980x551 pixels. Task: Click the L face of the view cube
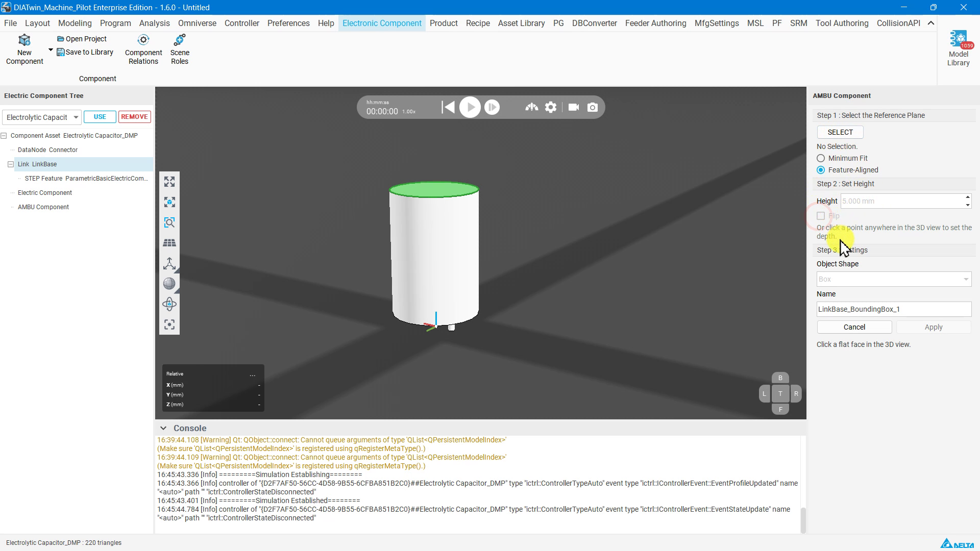coord(764,394)
